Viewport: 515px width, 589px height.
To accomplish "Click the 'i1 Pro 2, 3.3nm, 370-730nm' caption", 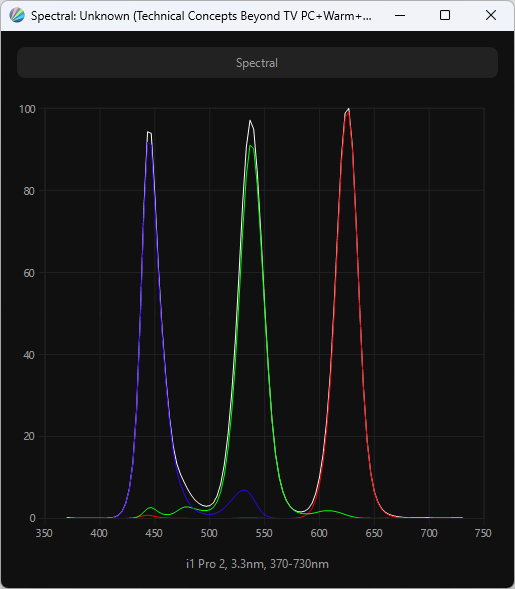I will point(257,564).
